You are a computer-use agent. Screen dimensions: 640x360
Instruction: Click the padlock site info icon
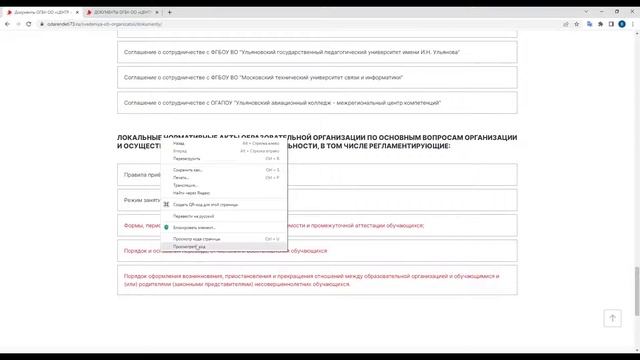click(42, 24)
